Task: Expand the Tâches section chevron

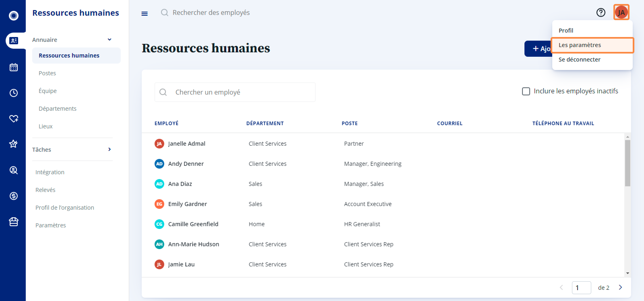Action: point(109,149)
